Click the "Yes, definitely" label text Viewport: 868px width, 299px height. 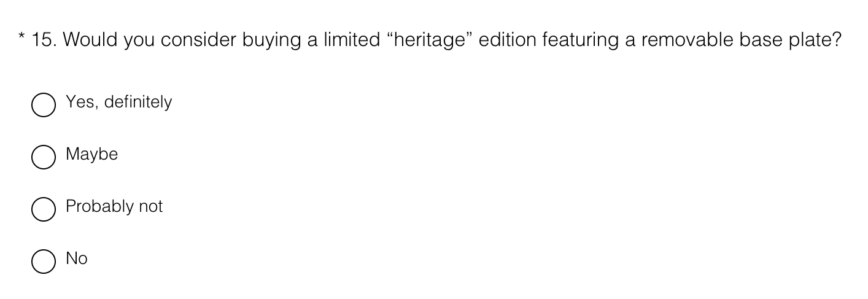(118, 102)
